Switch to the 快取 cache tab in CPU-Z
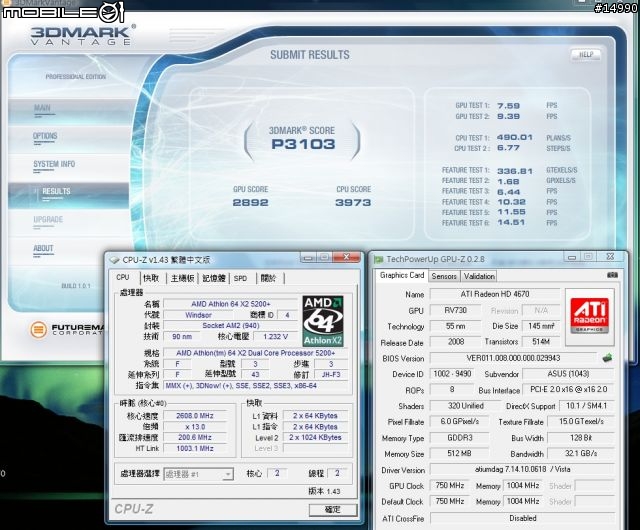 [151, 278]
